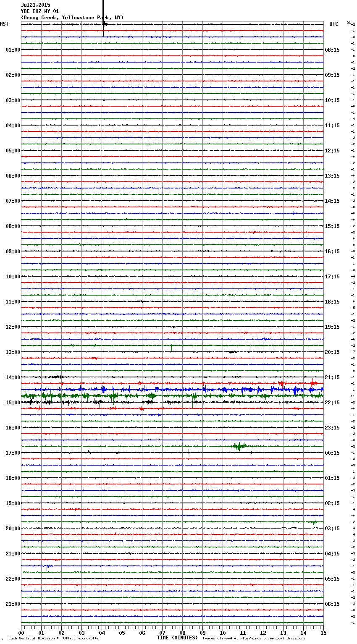Click the 15:15 UTC time label

[x=332, y=226]
